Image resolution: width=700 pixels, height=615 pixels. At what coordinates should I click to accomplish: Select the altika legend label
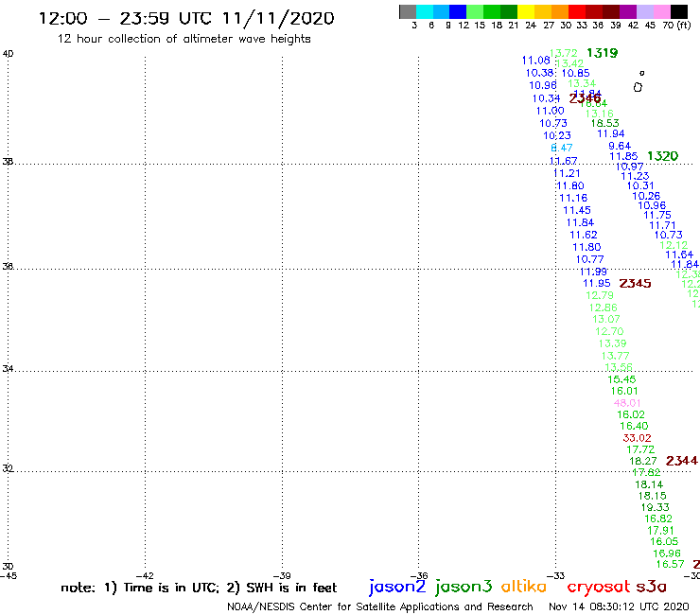524,586
